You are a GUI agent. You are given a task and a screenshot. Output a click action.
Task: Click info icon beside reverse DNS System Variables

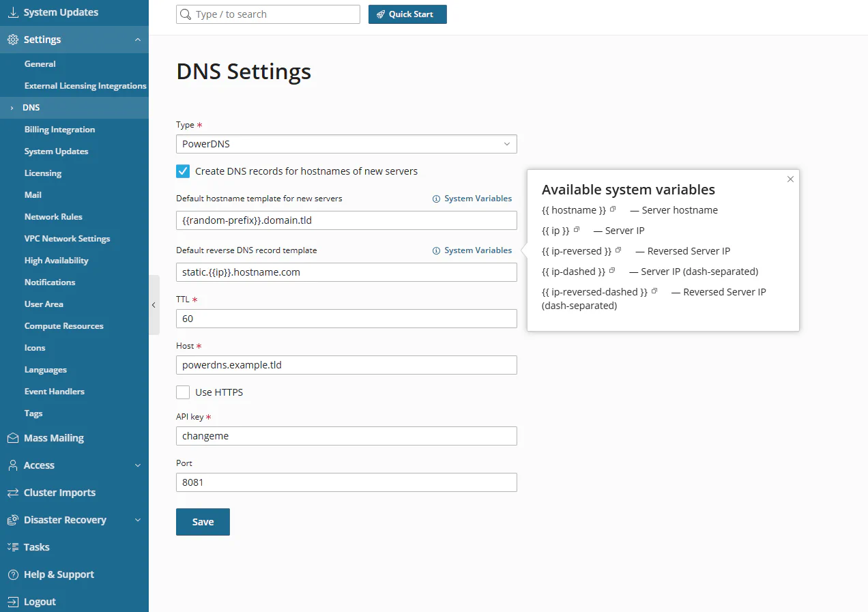[437, 250]
